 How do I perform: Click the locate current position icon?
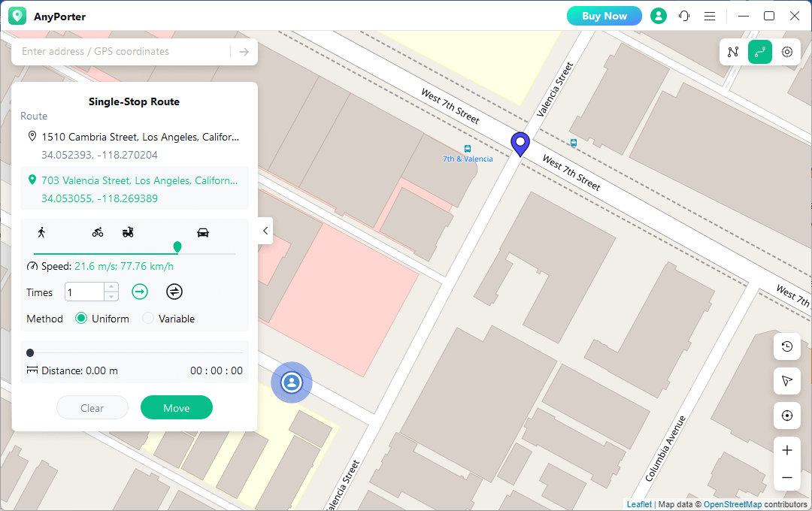(787, 416)
